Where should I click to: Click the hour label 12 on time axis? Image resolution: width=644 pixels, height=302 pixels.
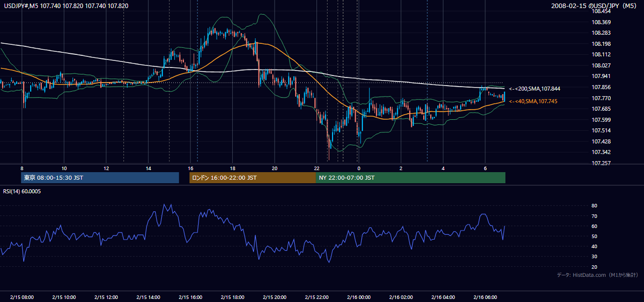tap(106, 168)
